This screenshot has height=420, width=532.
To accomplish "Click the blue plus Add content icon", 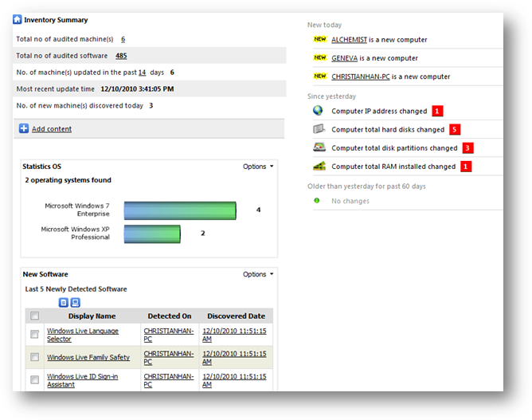I will coord(24,128).
